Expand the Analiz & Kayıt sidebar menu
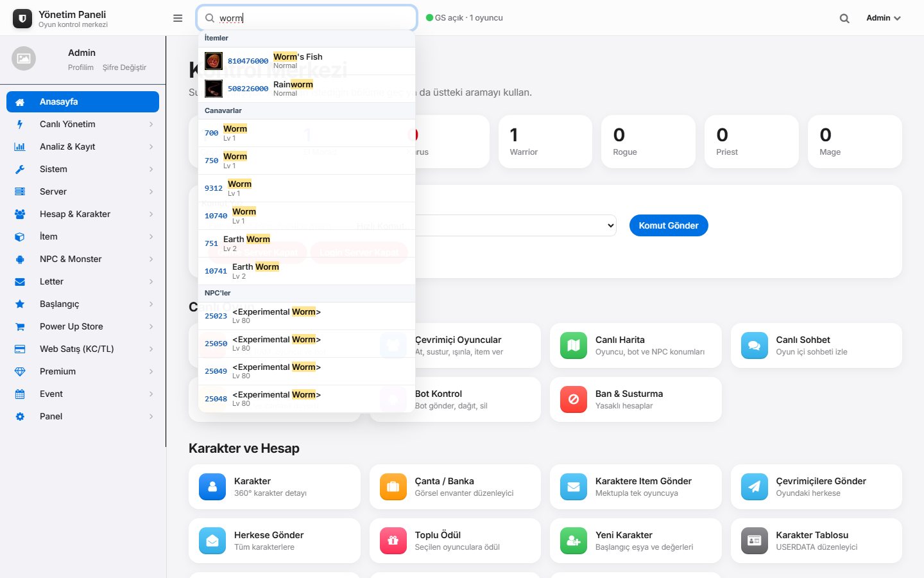This screenshot has width=924, height=578. pos(83,146)
